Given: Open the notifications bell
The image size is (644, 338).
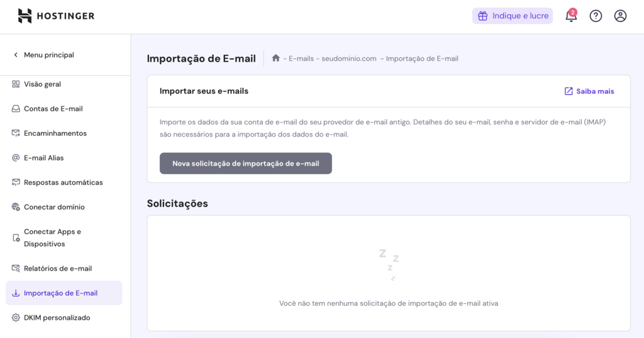Looking at the screenshot, I should pos(571,16).
